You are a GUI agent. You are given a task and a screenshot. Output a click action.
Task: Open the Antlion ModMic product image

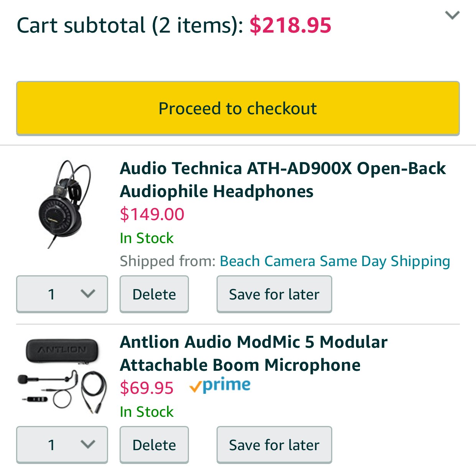(x=62, y=376)
